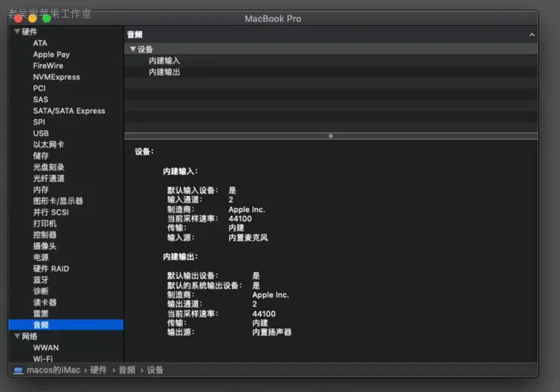560x392 pixels.
Task: Click the chevron next to 音频 header
Action: pyautogui.click(x=532, y=35)
